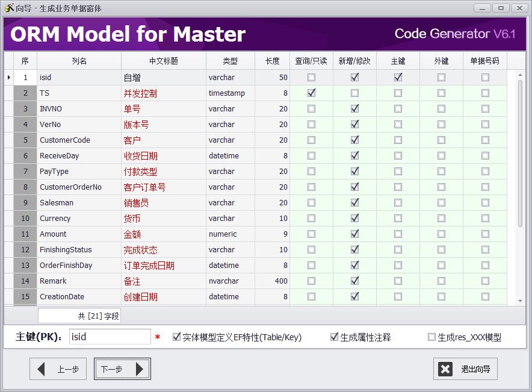Sort by 列名 column header
The image size is (532, 392).
pyautogui.click(x=79, y=61)
